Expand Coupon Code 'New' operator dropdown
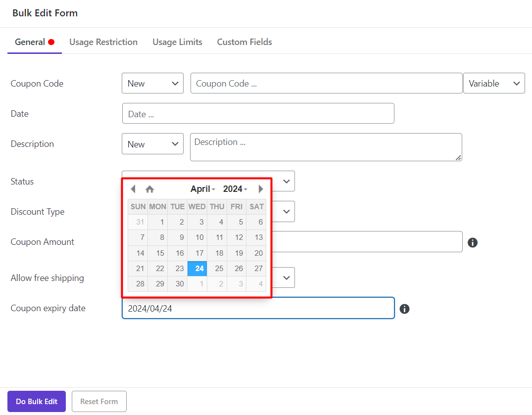Screen dimensions: 532x415 coord(152,84)
